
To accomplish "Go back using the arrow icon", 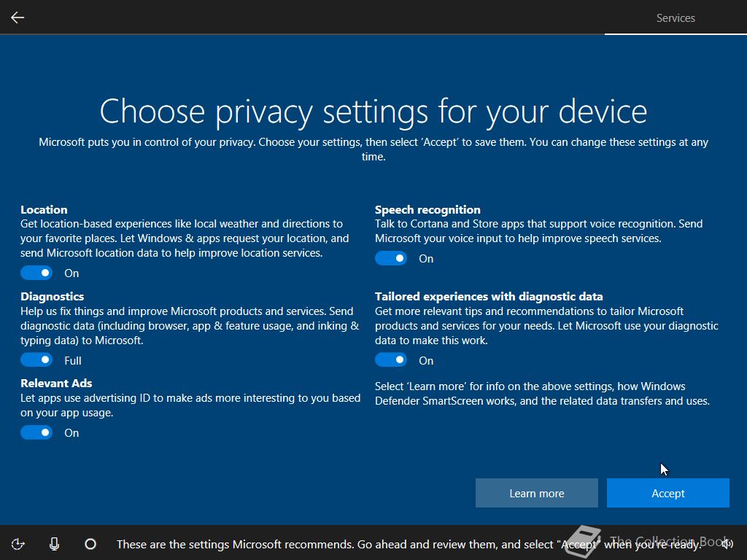I will click(x=18, y=17).
